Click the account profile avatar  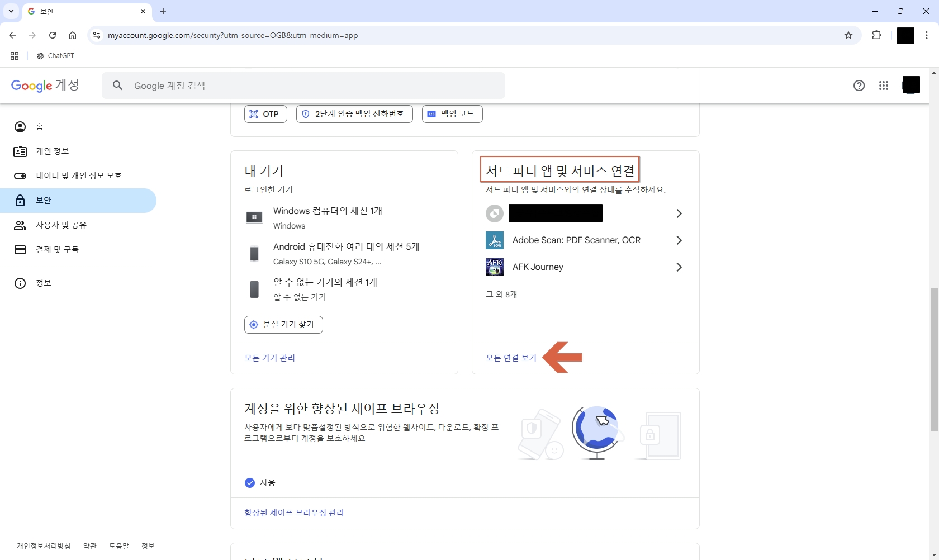pyautogui.click(x=911, y=85)
